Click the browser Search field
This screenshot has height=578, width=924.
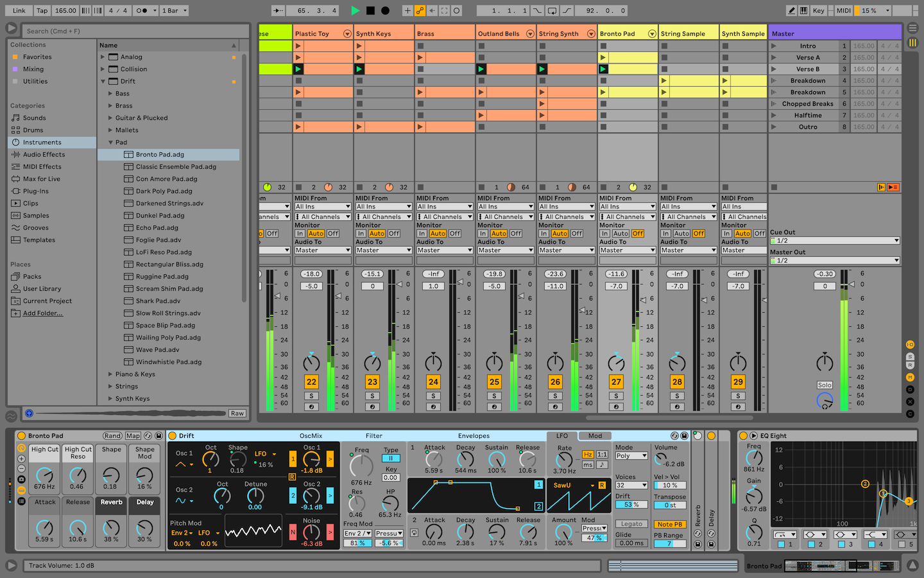click(x=135, y=31)
